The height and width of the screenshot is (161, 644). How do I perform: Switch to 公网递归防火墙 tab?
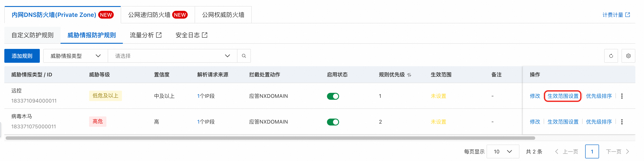click(x=157, y=15)
